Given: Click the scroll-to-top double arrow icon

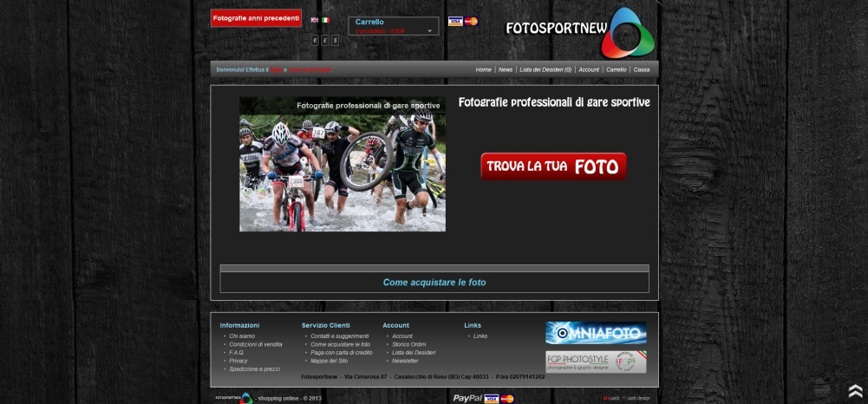Looking at the screenshot, I should click(855, 391).
